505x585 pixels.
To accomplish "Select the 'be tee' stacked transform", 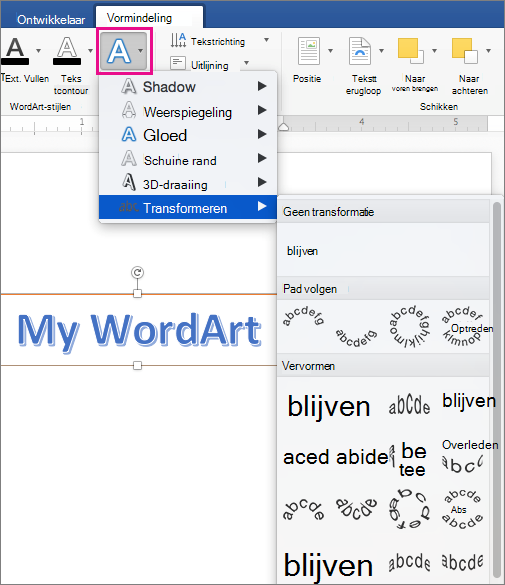I will tap(412, 460).
